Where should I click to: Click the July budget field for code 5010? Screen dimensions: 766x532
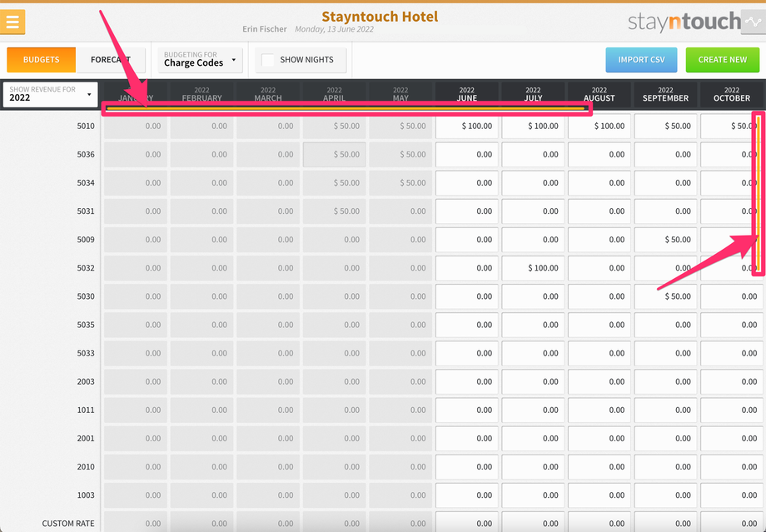click(x=533, y=126)
